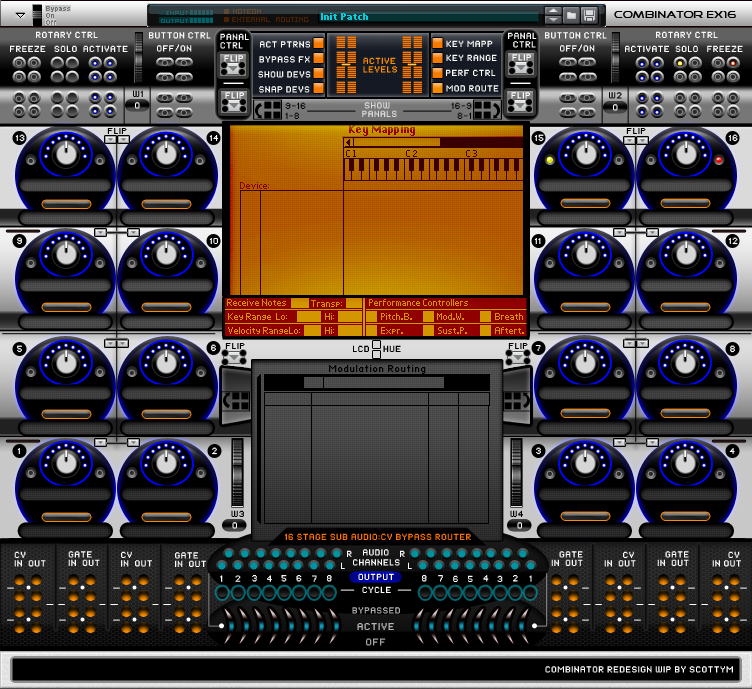Click rotary knob 1

pyautogui.click(x=66, y=462)
